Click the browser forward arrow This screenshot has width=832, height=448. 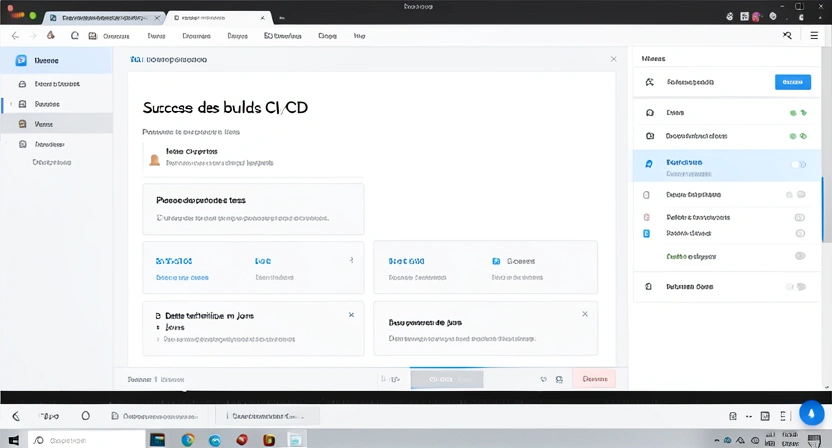coord(33,36)
